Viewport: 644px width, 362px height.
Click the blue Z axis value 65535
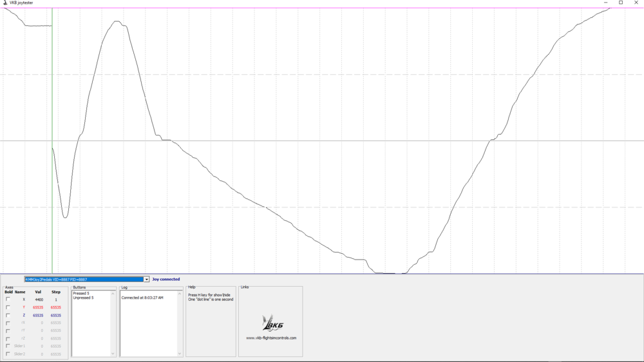[x=38, y=316]
